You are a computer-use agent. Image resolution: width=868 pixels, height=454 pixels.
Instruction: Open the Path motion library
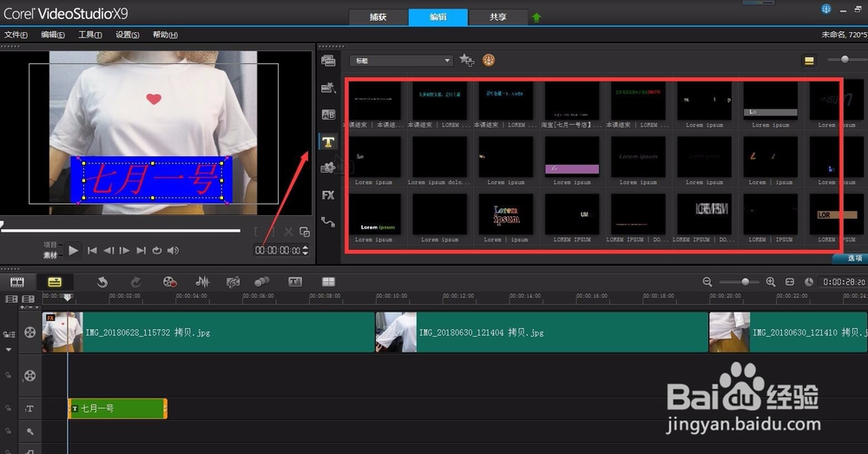328,222
